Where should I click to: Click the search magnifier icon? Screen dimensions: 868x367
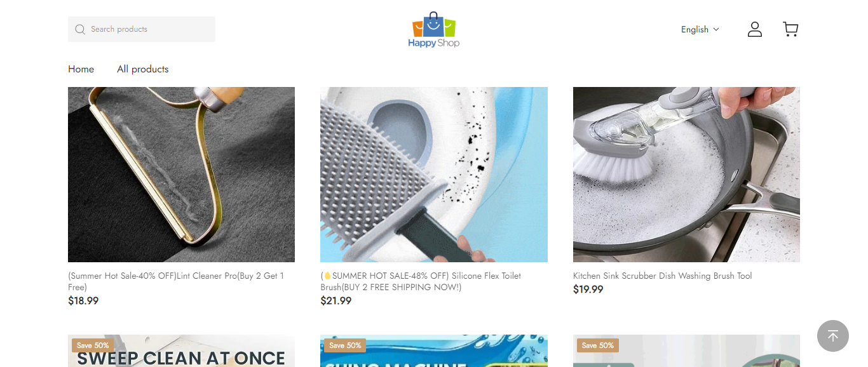80,29
